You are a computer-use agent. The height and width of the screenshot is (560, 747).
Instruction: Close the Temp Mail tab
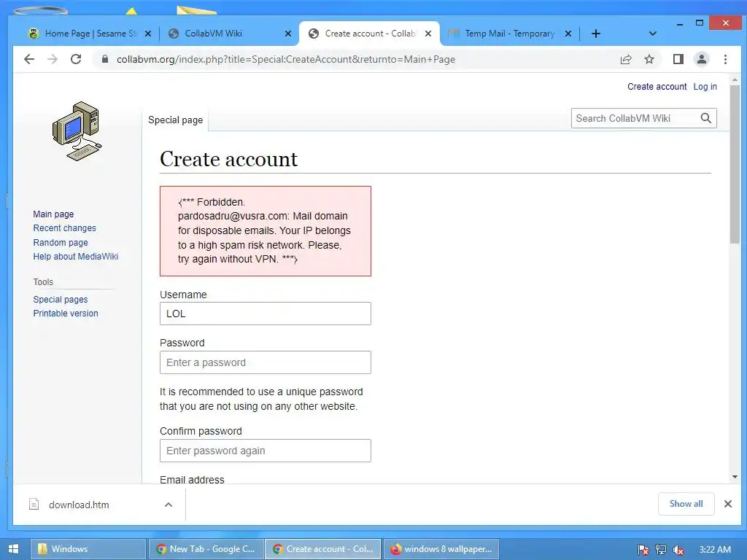coord(568,34)
